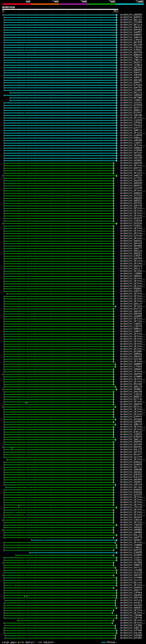Click the green ~80% identity legend swatch
146x644 pixels.
[101, 4]
